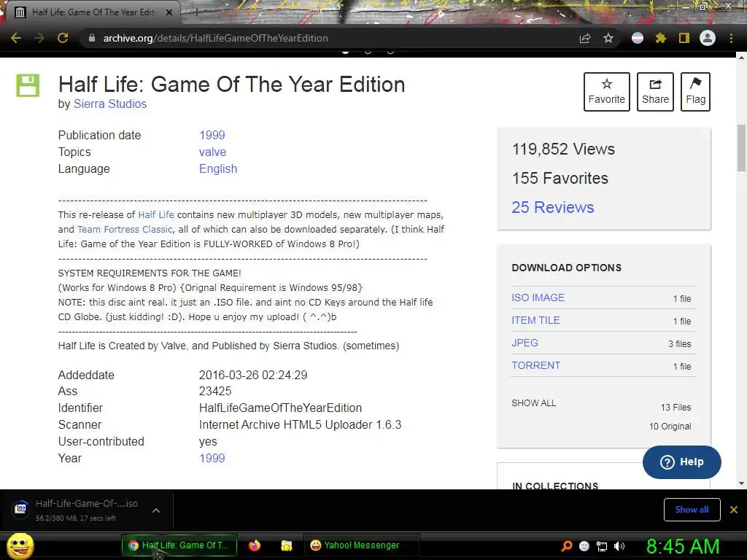The height and width of the screenshot is (560, 747).
Task: Click the Share button on the item
Action: pyautogui.click(x=656, y=92)
